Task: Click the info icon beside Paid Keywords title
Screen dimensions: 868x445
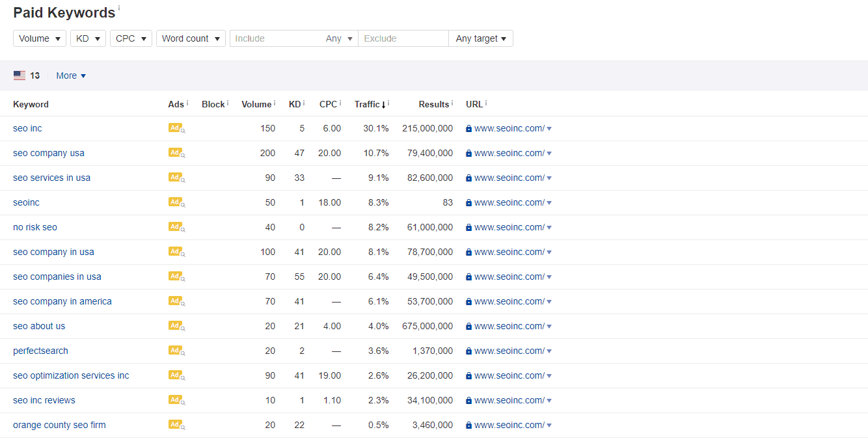Action: click(x=120, y=8)
